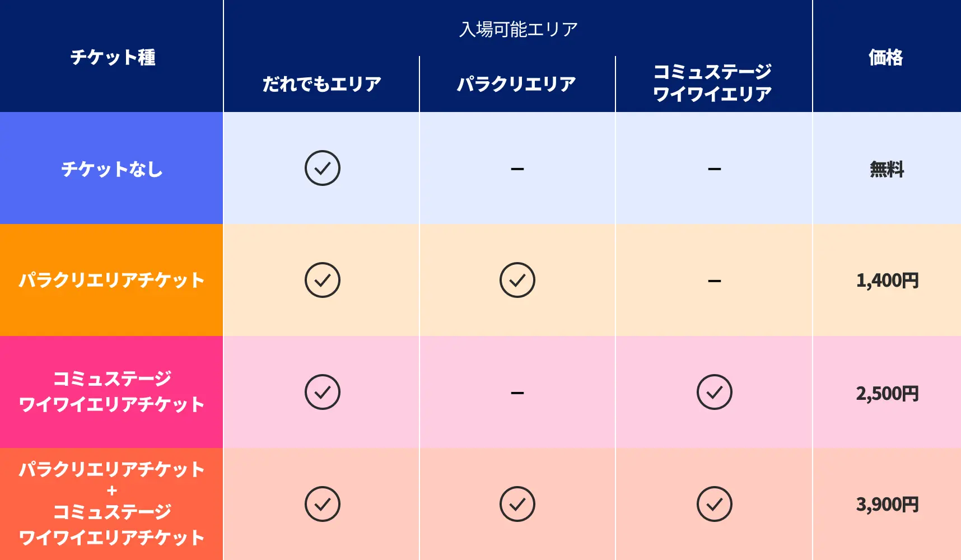Click the orange パラクリエリアチケット row label
961x560 pixels.
(x=112, y=280)
